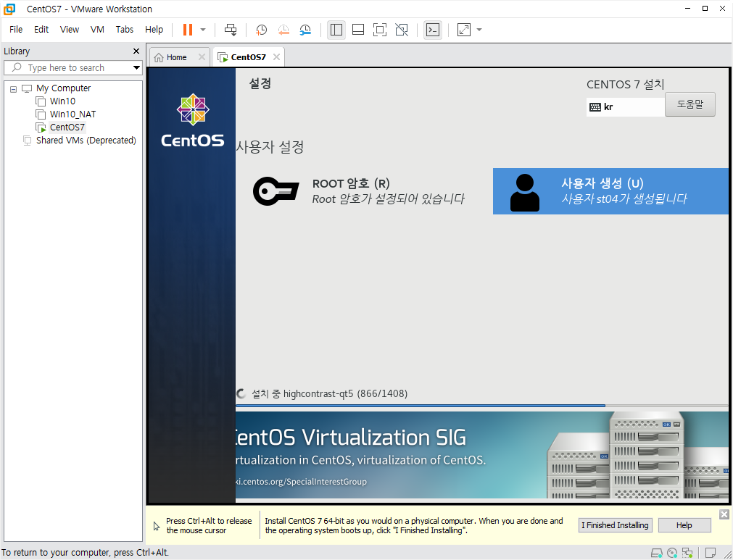Click the CentOS Virtualization SIG banner
The image size is (733, 560).
[x=482, y=455]
